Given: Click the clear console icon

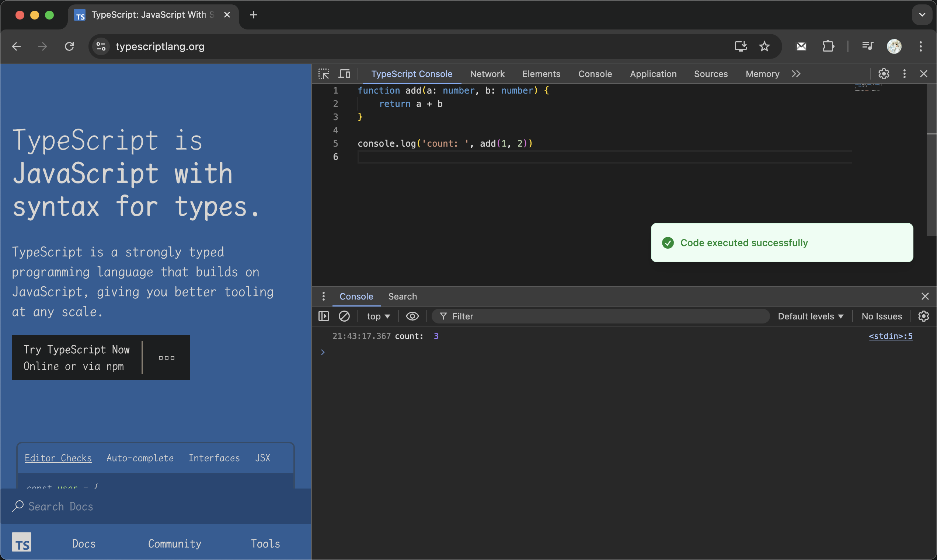Looking at the screenshot, I should [x=344, y=316].
